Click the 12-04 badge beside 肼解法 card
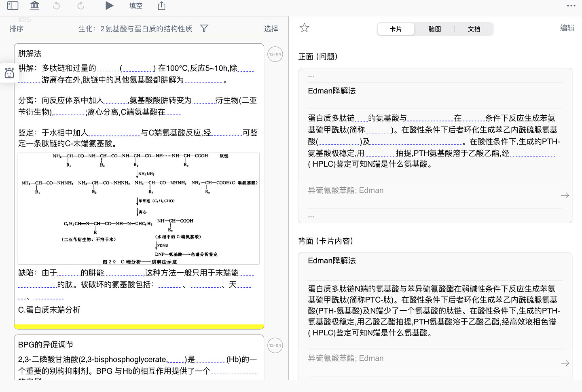Image resolution: width=582 pixels, height=392 pixels. [x=275, y=54]
